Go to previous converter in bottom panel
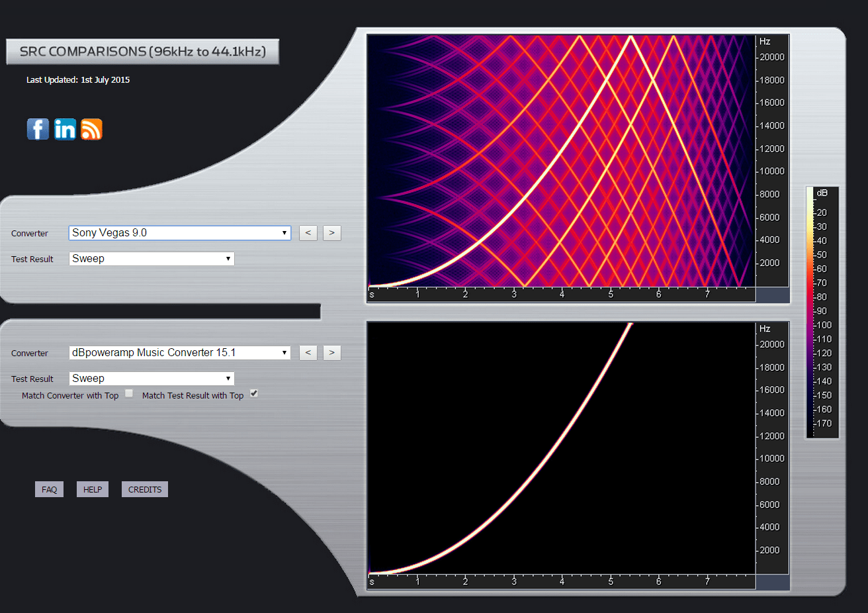Image resolution: width=868 pixels, height=613 pixels. 308,352
